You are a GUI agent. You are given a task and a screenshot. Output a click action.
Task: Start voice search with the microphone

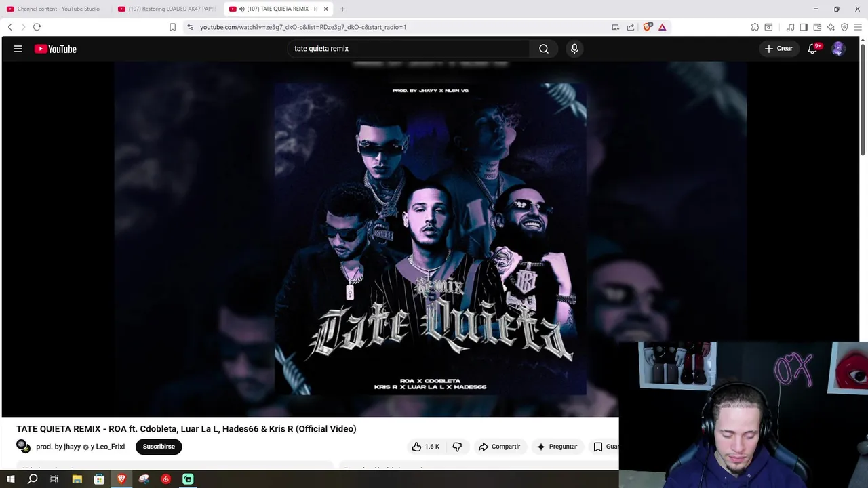574,49
